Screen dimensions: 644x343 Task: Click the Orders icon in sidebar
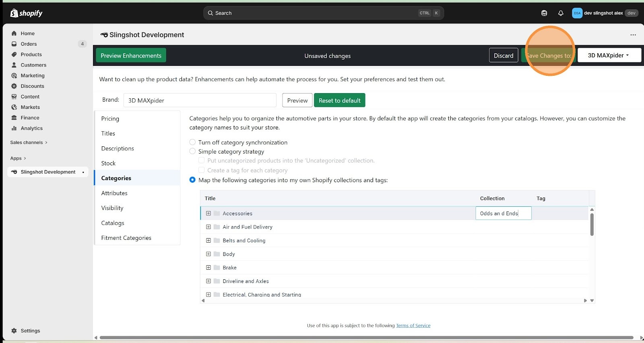(x=14, y=44)
